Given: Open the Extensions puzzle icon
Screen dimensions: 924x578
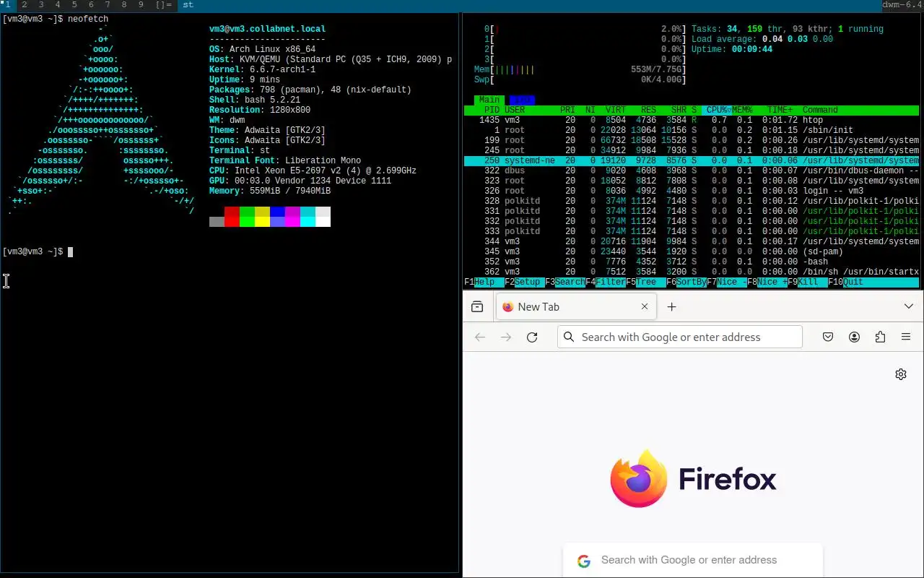Looking at the screenshot, I should click(x=880, y=337).
